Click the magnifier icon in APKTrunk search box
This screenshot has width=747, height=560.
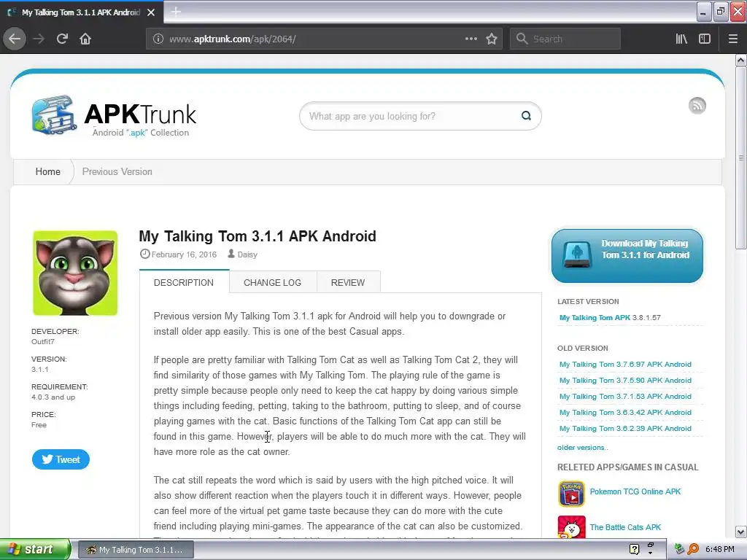(x=526, y=116)
